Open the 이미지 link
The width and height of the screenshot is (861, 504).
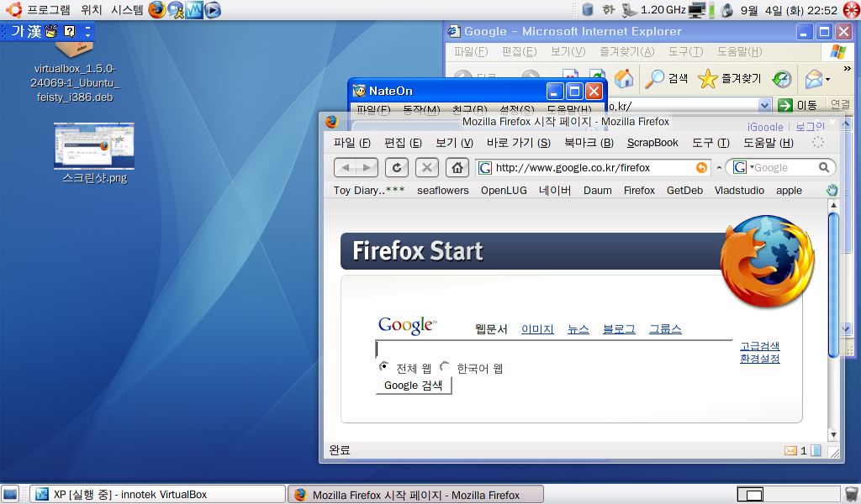(x=537, y=329)
